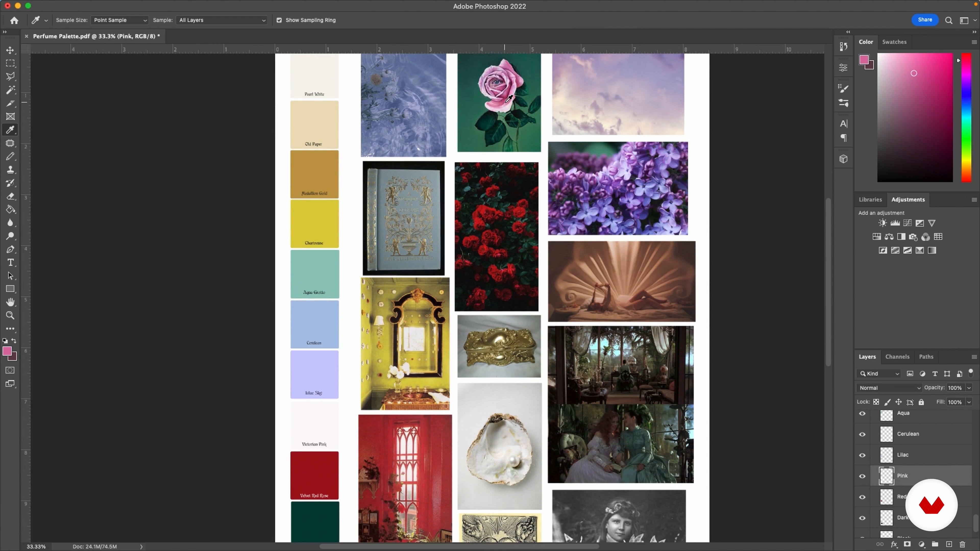Open Sample Size dropdown
This screenshot has width=980, height=551.
pyautogui.click(x=119, y=20)
